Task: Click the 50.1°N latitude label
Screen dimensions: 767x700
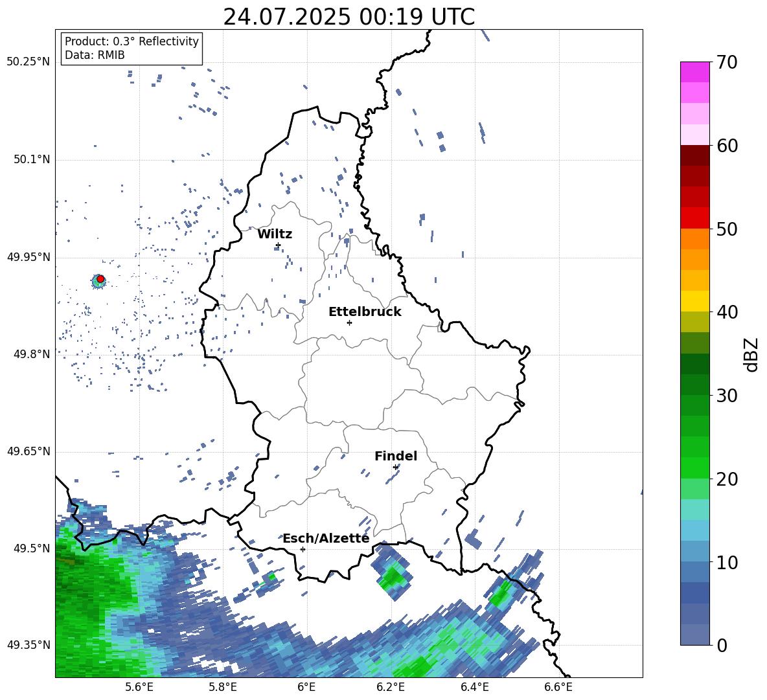Action: pos(32,159)
